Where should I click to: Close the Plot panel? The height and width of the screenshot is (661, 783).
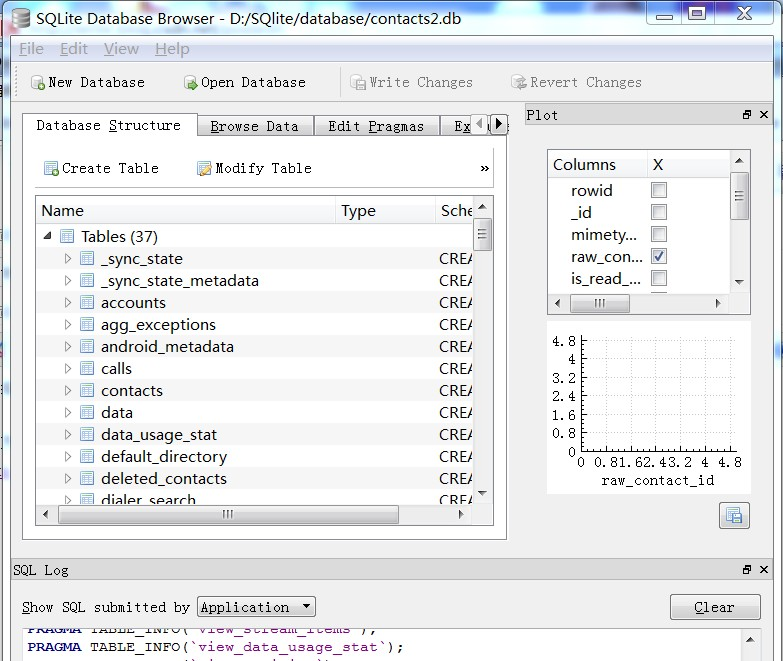[x=764, y=115]
